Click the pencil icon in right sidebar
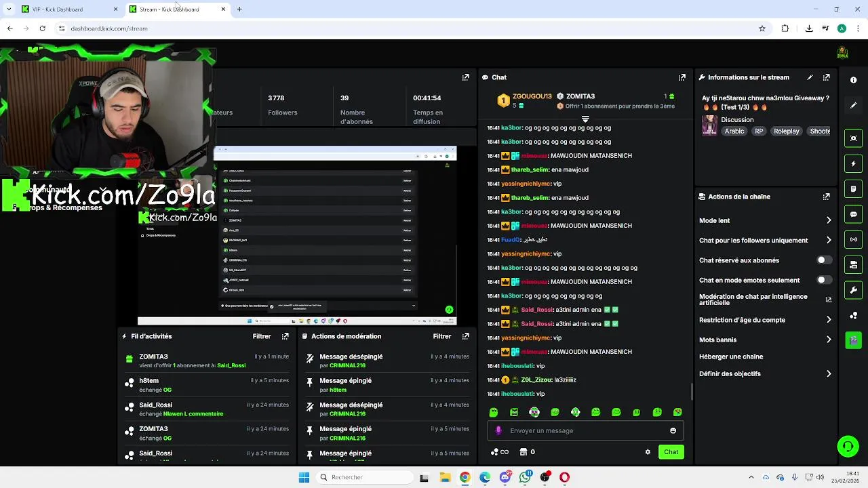The image size is (868, 488). (853, 105)
